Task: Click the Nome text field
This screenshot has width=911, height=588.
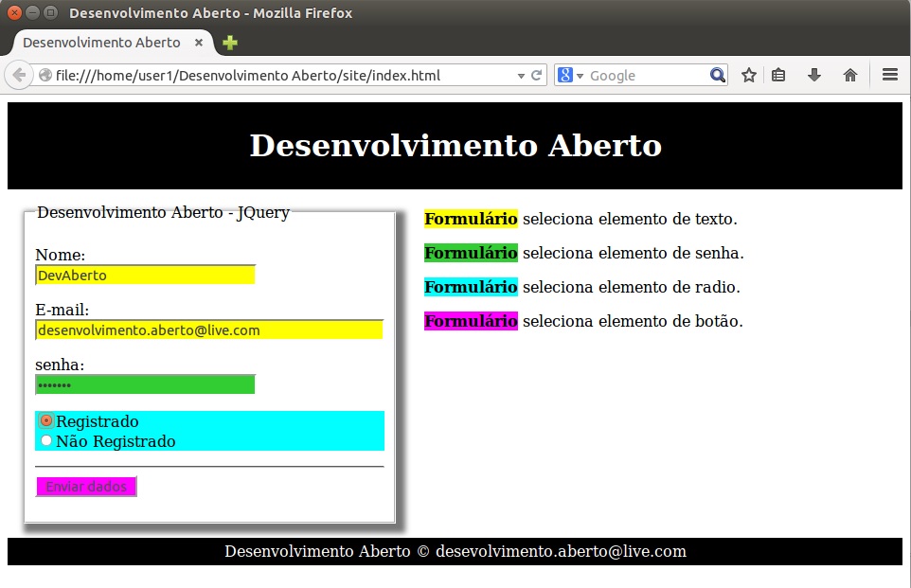Action: (x=145, y=276)
